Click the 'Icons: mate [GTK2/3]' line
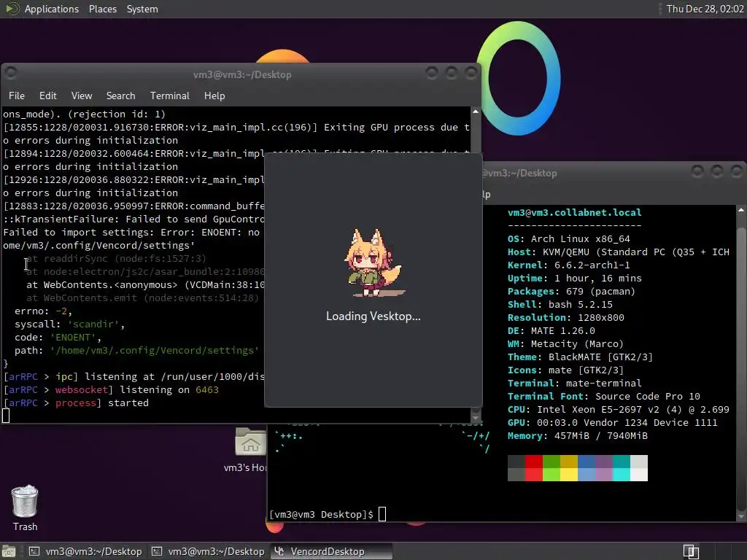Screen dimensions: 747x560 click(565, 370)
